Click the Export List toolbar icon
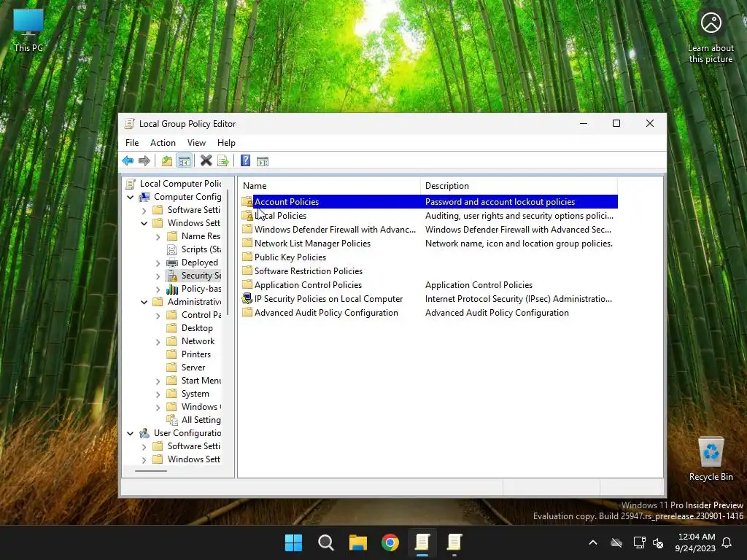The image size is (747, 560). click(x=223, y=161)
